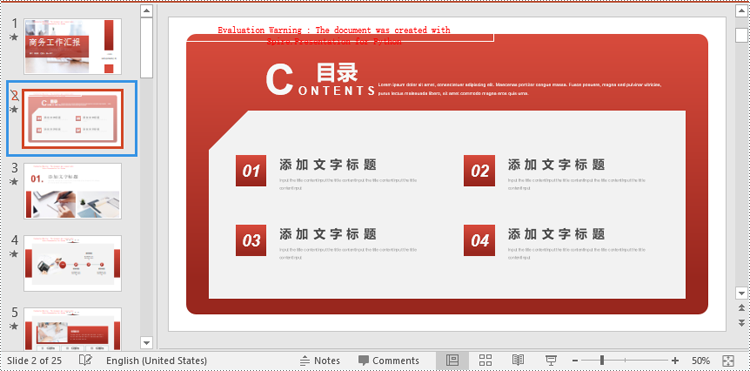Click the Lorem ipsum paragraph text
Screen dimensions: 750x371
point(519,89)
